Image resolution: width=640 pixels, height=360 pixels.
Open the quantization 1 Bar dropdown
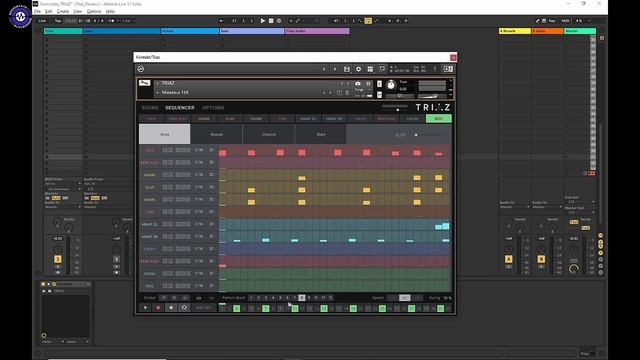coord(128,20)
